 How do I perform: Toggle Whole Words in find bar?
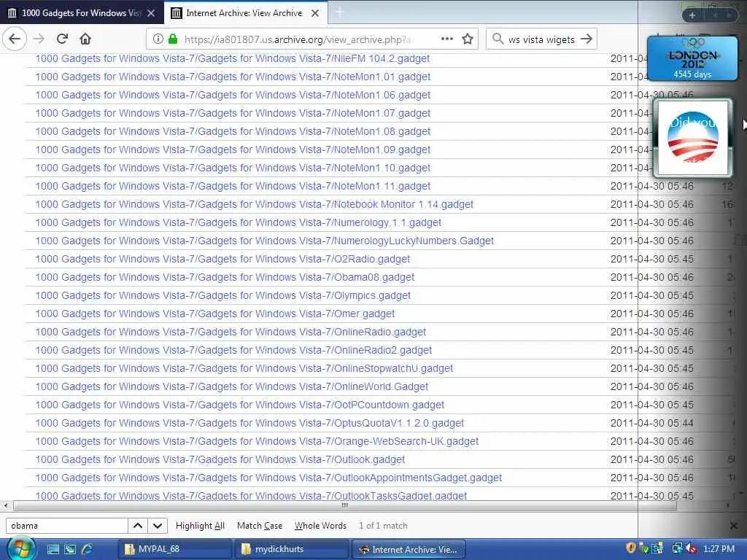(320, 526)
